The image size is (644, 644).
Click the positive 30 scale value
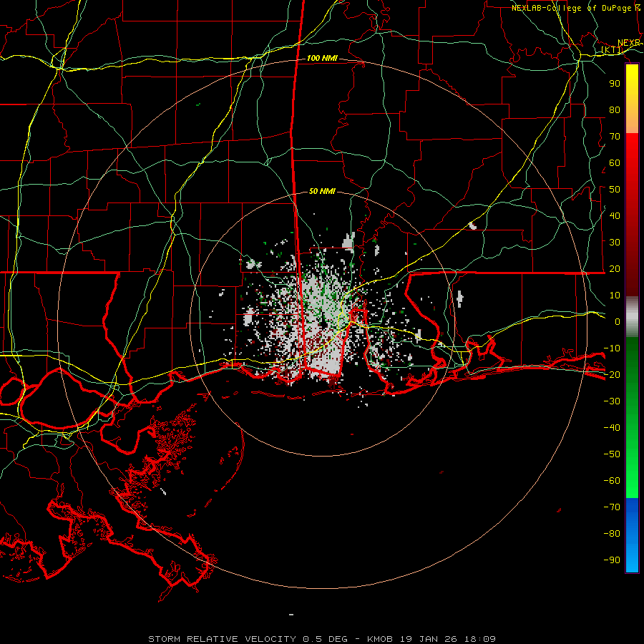[x=615, y=243]
